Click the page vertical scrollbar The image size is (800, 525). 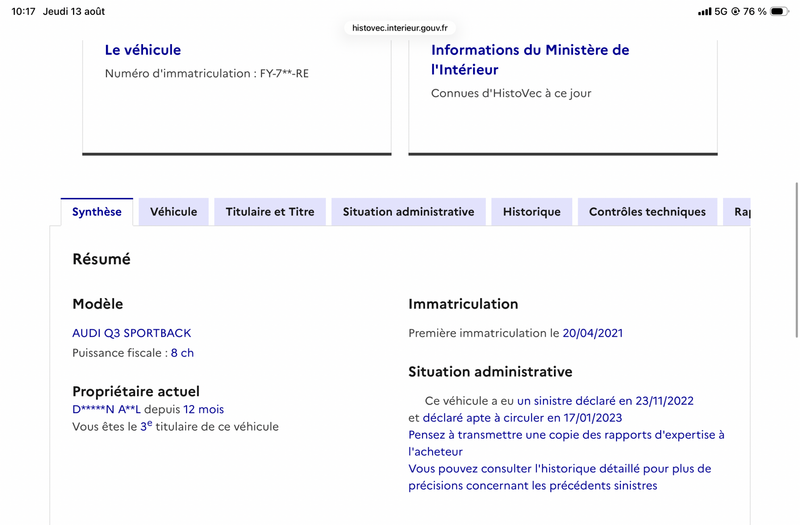point(796,260)
